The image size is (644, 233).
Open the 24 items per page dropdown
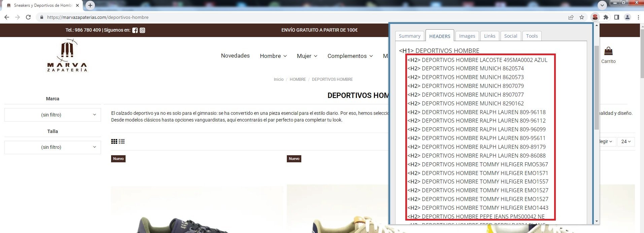pos(626,141)
